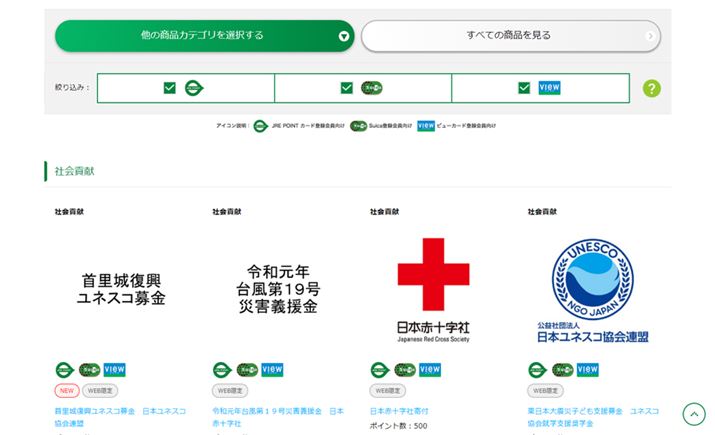This screenshot has height=435, width=715.
Task: Click the scroll-to-top arrow button
Action: click(694, 414)
